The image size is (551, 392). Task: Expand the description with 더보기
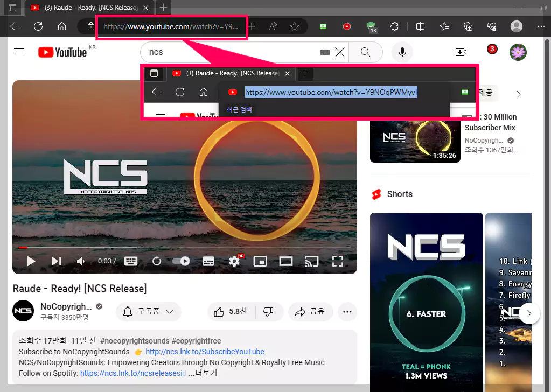coord(203,373)
